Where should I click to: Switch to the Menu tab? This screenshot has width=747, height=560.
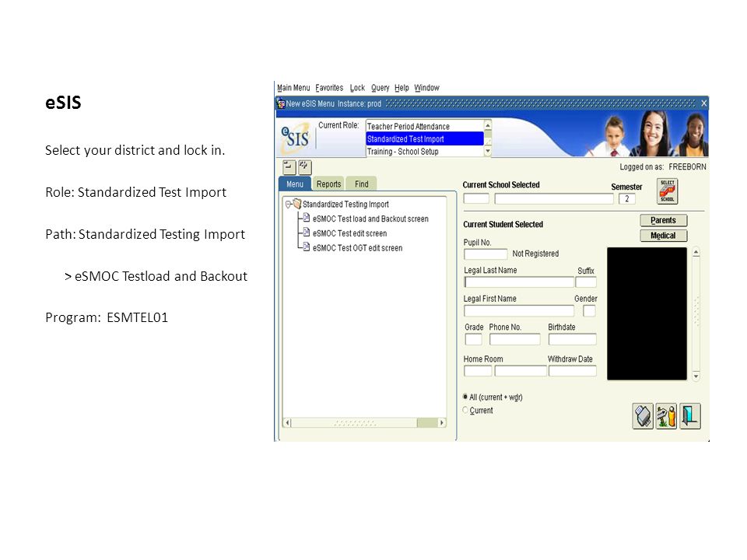click(x=294, y=184)
